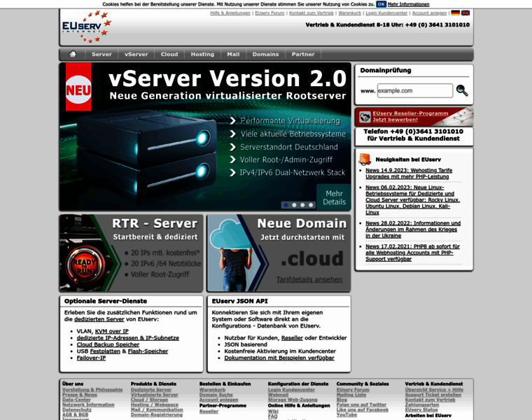Click the EUserv logo
This screenshot has height=420, width=532.
click(x=87, y=27)
